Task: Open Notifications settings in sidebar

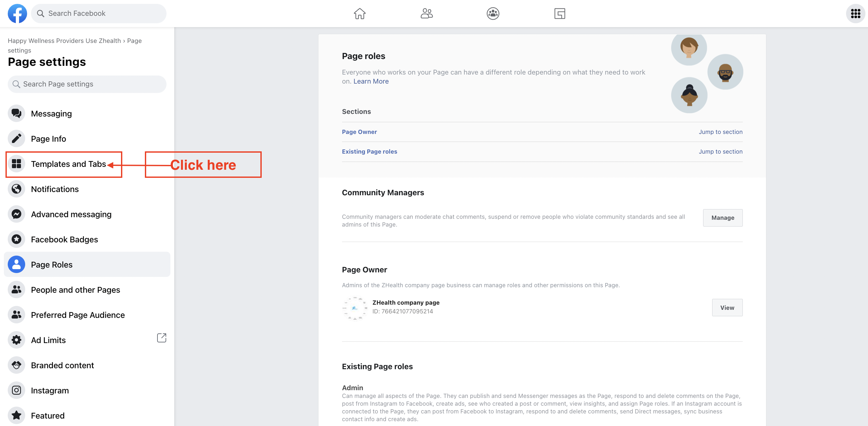Action: pos(87,189)
